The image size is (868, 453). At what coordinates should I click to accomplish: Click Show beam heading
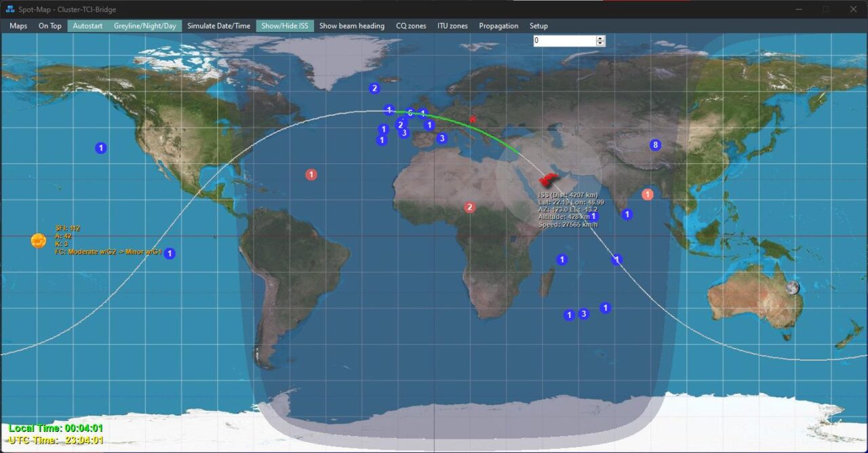tap(351, 26)
